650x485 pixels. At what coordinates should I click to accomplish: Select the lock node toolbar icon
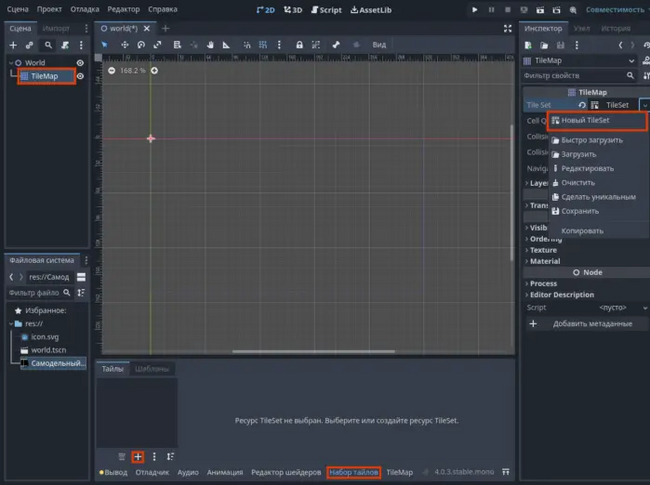coord(299,45)
